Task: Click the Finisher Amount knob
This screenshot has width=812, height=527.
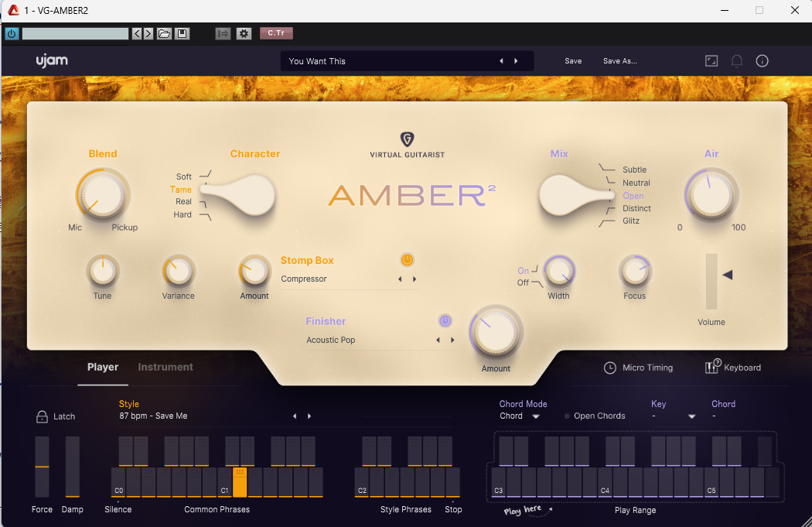Action: pos(496,332)
